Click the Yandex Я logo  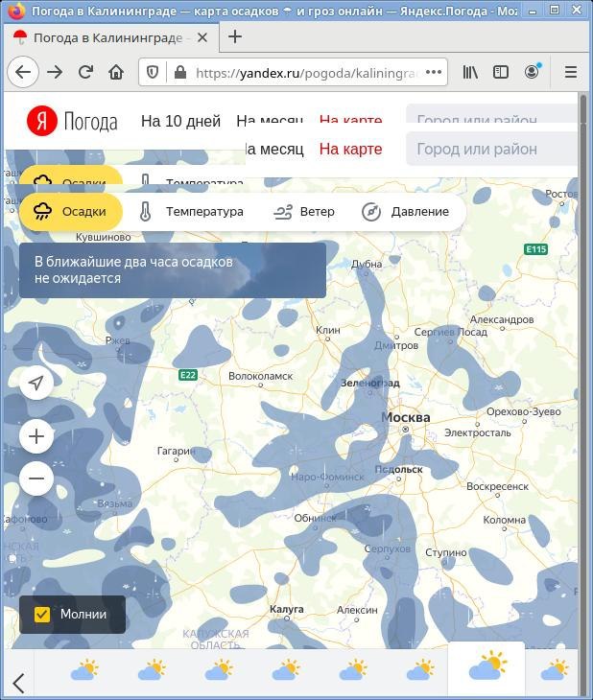[42, 121]
